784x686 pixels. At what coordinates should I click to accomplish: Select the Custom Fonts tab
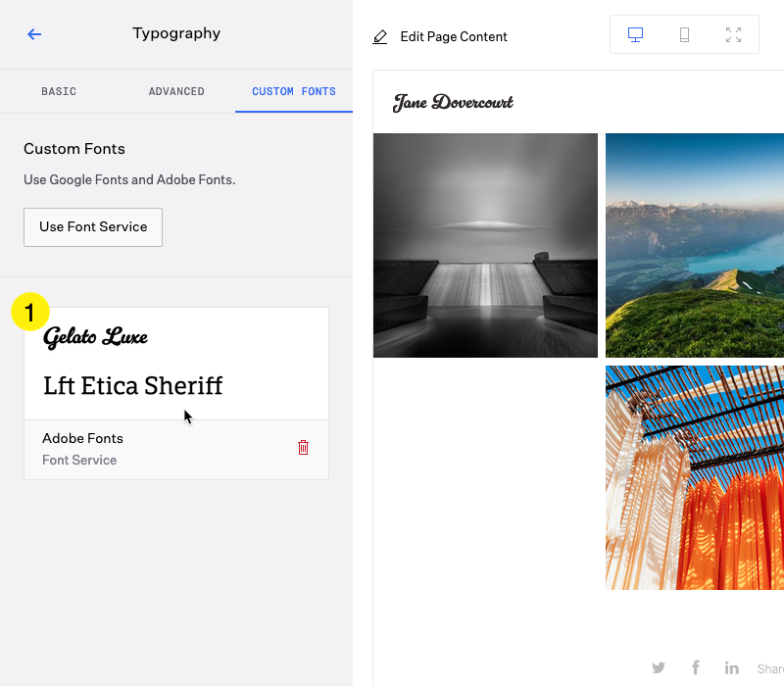click(294, 91)
